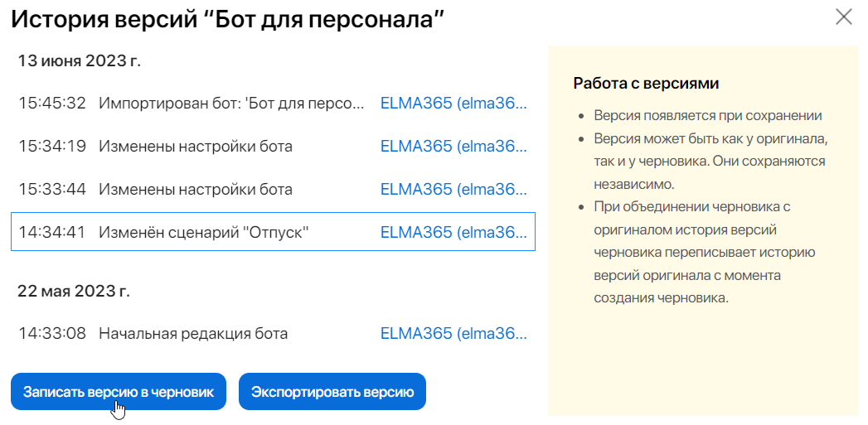
Task: Select the "Изменён сценарий Отпуск" version
Action: point(204,233)
